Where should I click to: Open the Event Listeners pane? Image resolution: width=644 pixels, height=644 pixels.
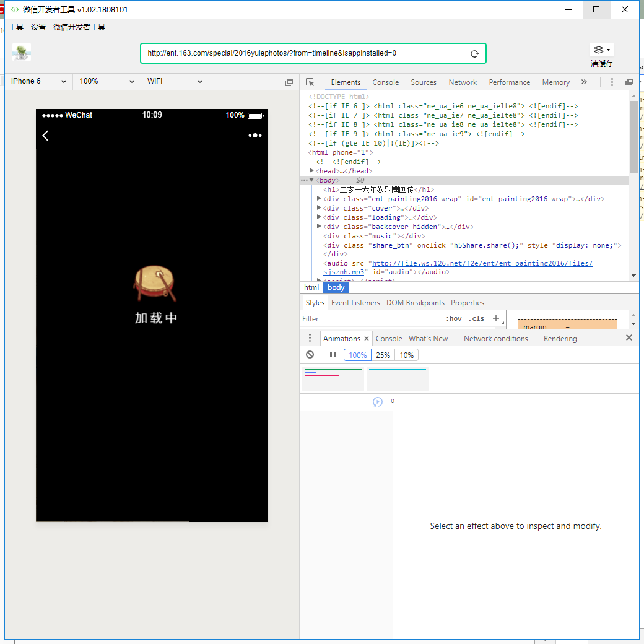(x=355, y=303)
